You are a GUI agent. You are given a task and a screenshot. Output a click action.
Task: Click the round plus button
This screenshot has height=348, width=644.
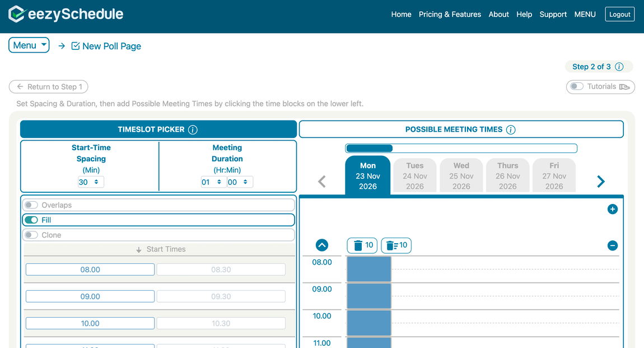click(x=613, y=209)
